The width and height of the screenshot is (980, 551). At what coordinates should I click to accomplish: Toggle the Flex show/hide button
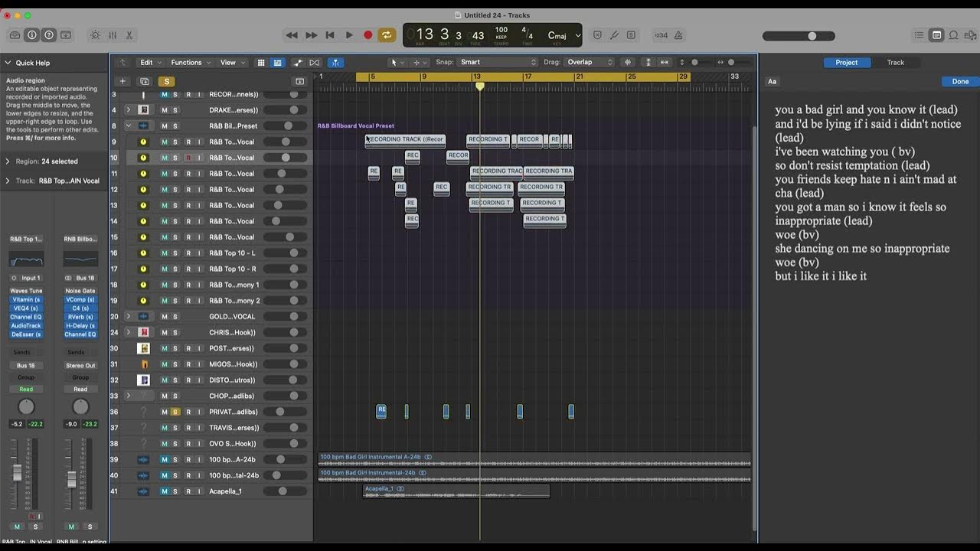pos(314,63)
